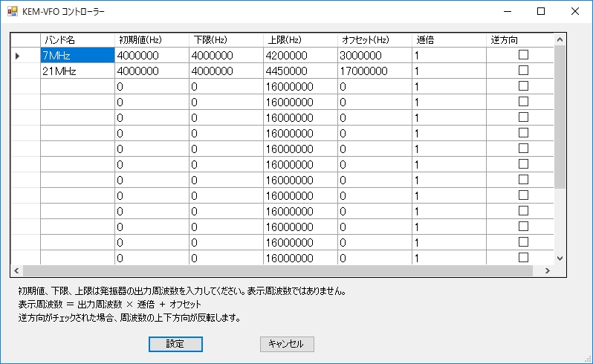Click the 17000000 offset cell
The width and height of the screenshot is (593, 364).
click(x=375, y=71)
